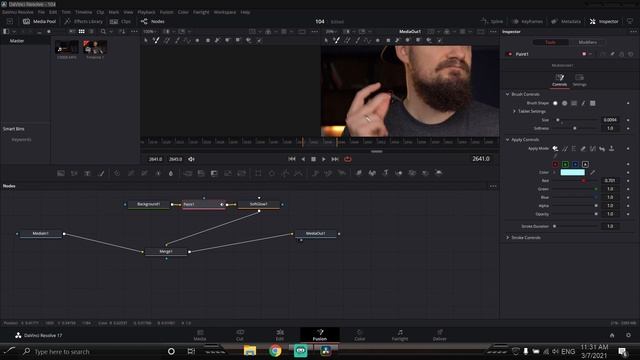Screen dimensions: 640x360
Task: Toggle the green channel button
Action: (565, 164)
